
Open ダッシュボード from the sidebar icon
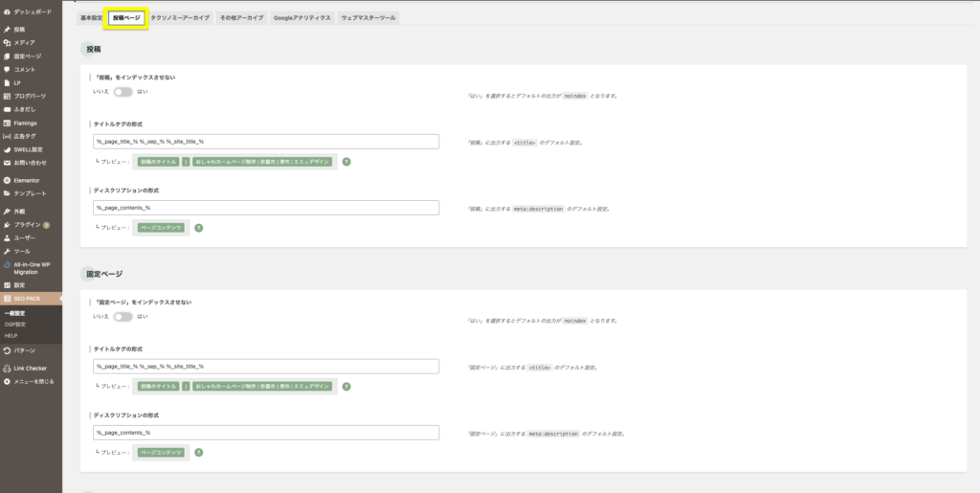(7, 11)
